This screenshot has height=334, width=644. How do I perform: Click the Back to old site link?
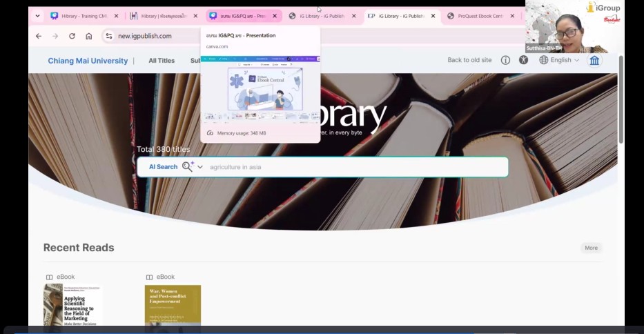(469, 60)
